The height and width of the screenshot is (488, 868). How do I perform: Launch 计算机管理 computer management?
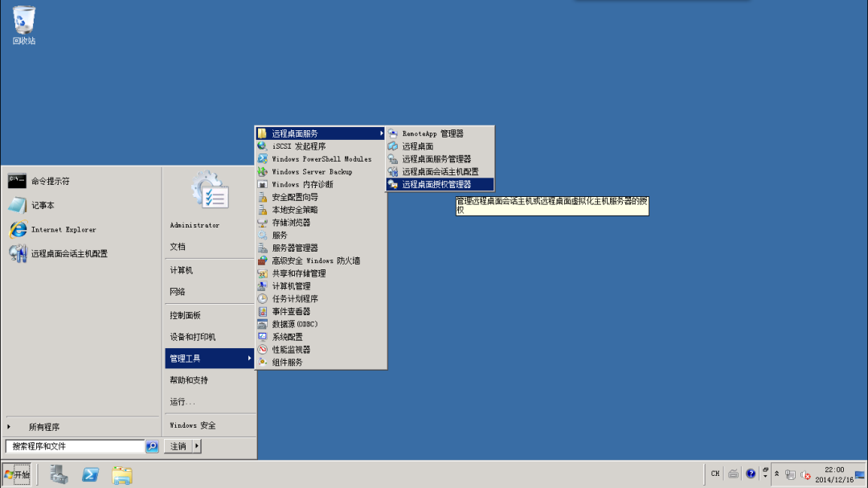pos(321,286)
